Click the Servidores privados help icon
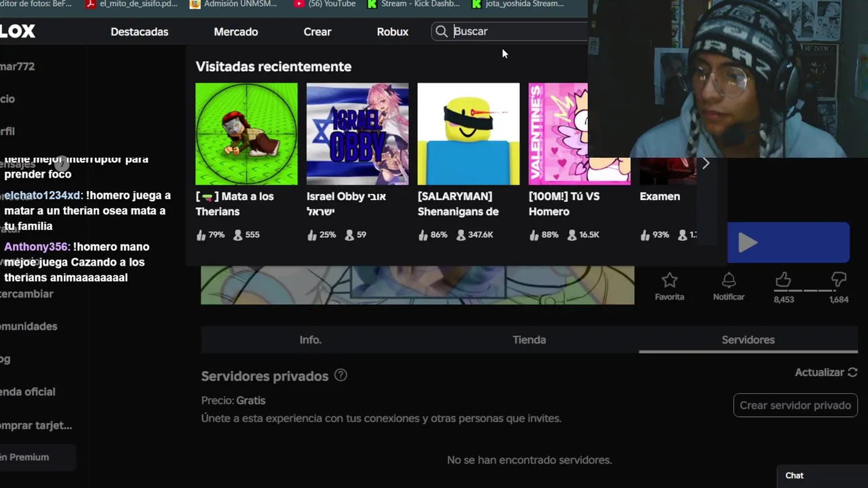The image size is (868, 488). click(x=340, y=375)
